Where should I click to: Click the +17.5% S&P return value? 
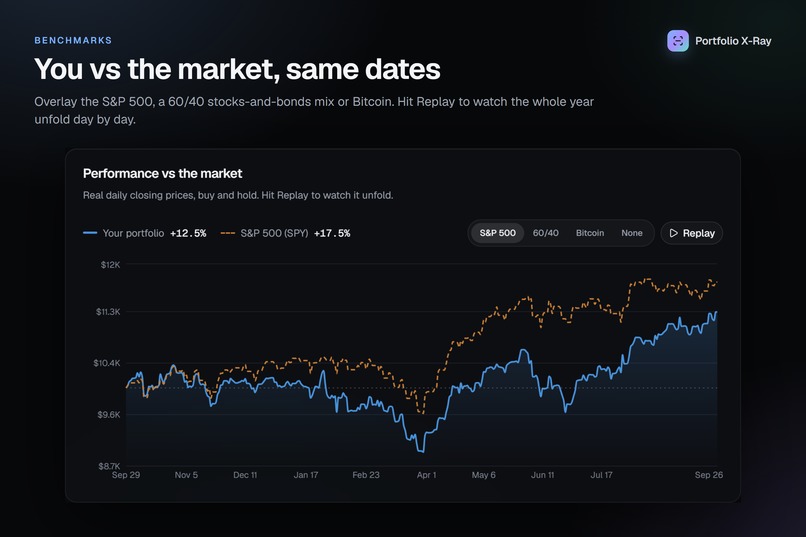[x=332, y=233]
